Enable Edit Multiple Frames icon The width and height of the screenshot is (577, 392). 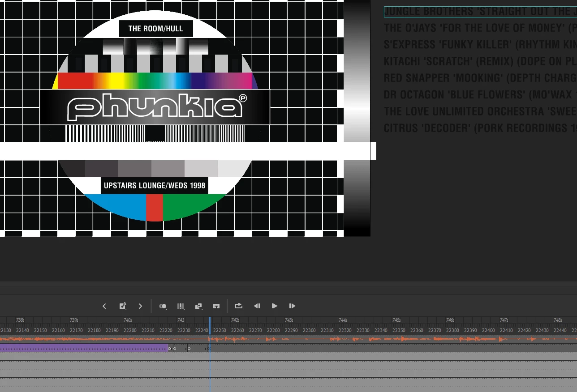tap(181, 306)
